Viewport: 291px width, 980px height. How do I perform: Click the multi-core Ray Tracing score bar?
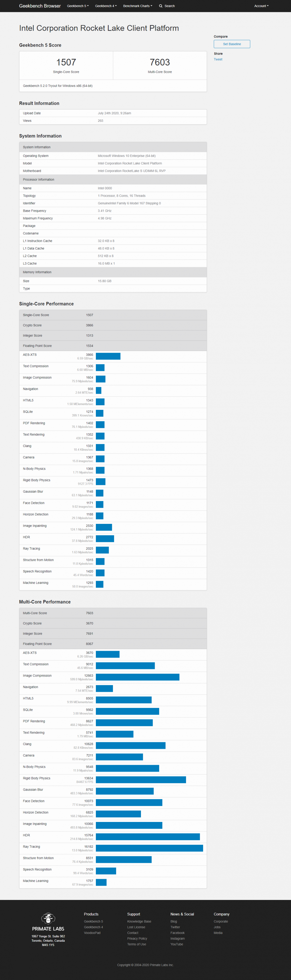tap(149, 848)
